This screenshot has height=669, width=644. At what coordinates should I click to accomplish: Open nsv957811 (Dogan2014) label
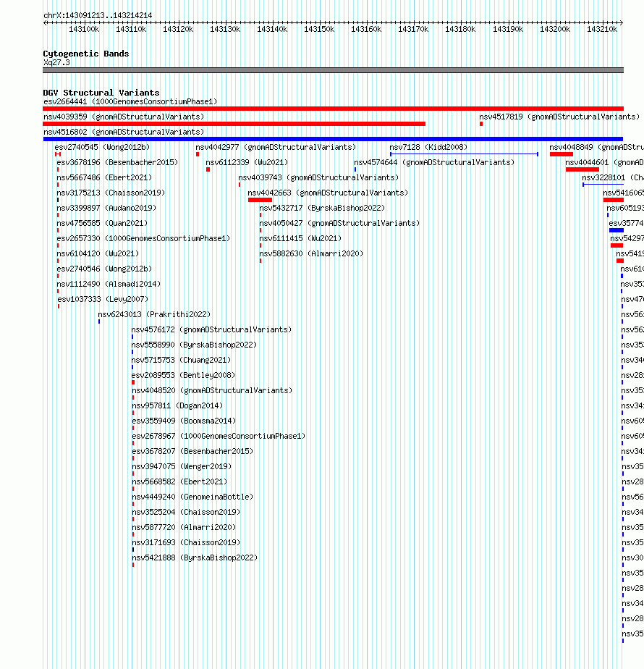pos(177,405)
